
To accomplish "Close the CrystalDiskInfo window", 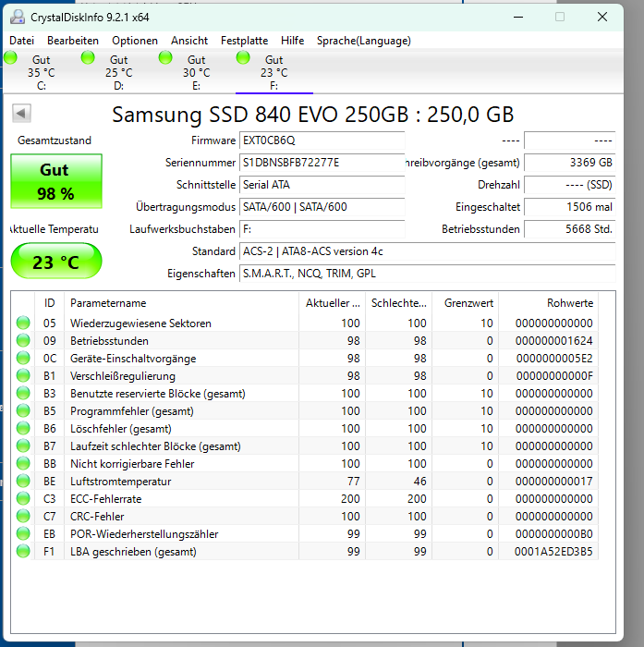I will (602, 17).
